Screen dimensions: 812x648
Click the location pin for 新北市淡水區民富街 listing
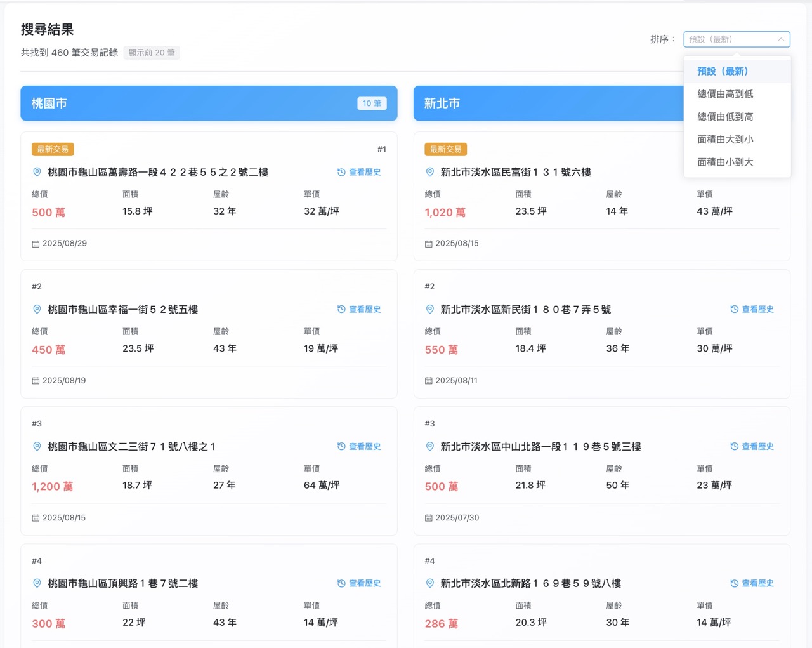click(429, 171)
